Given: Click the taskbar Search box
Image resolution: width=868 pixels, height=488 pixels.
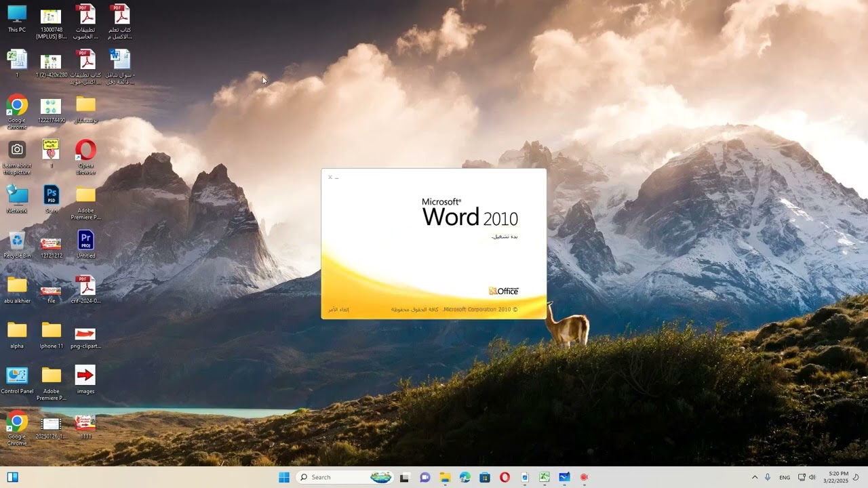Looking at the screenshot, I should [346, 477].
